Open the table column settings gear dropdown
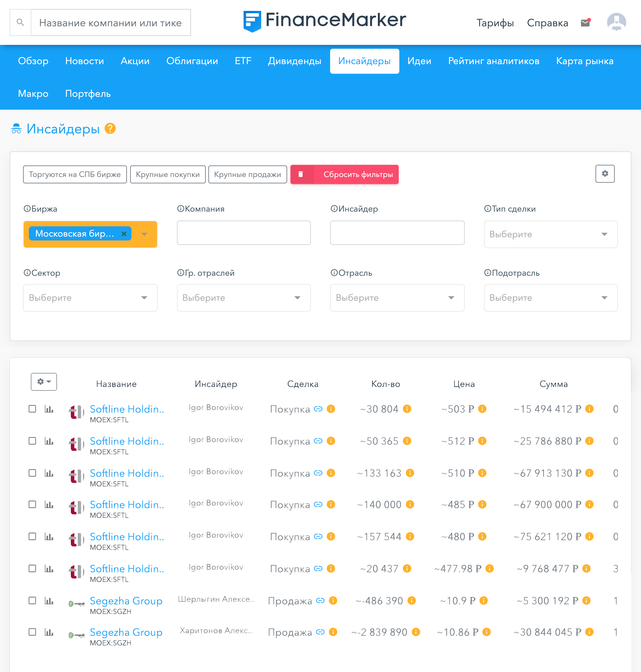 (44, 382)
